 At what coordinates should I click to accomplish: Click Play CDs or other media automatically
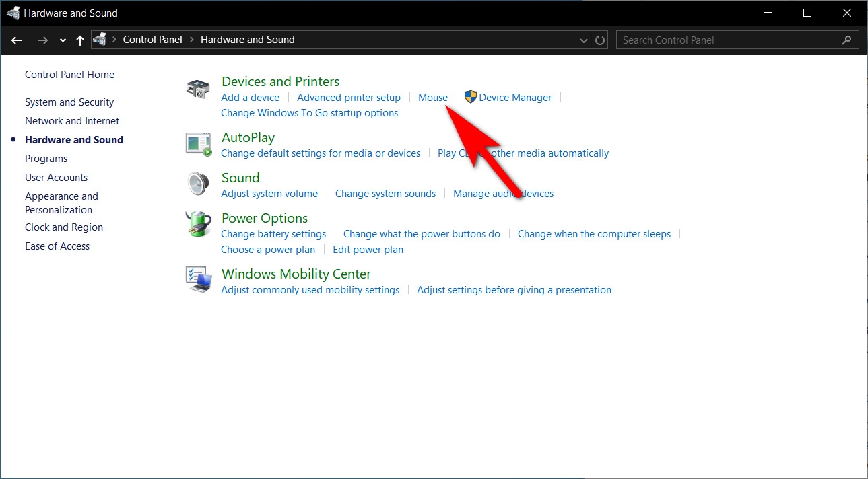click(x=523, y=153)
